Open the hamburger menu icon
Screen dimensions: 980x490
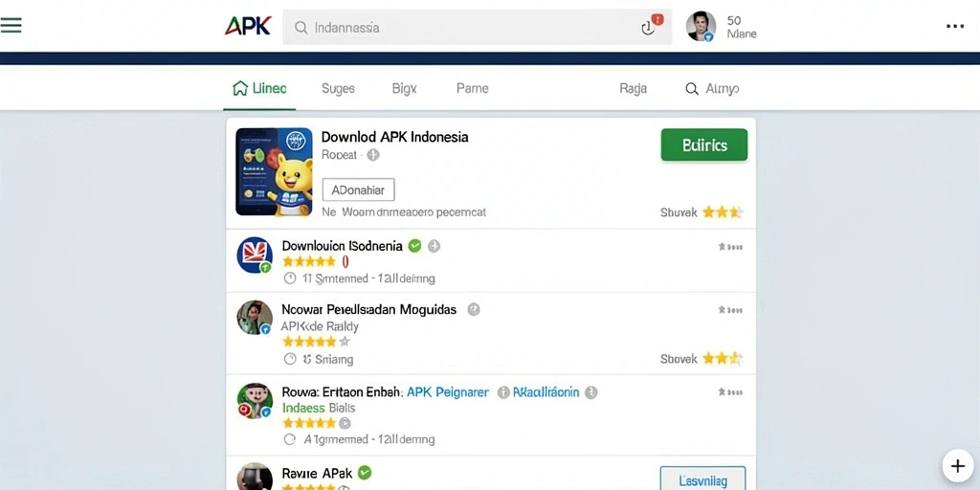coord(11,26)
